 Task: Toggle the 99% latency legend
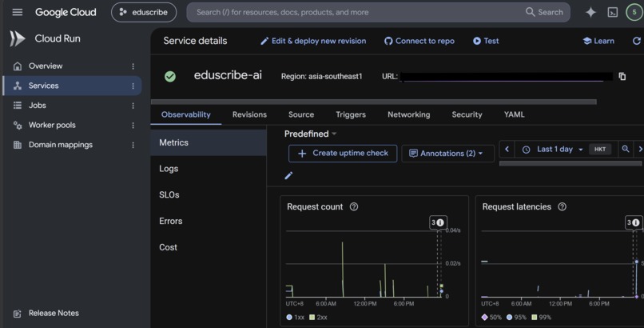tap(540, 318)
